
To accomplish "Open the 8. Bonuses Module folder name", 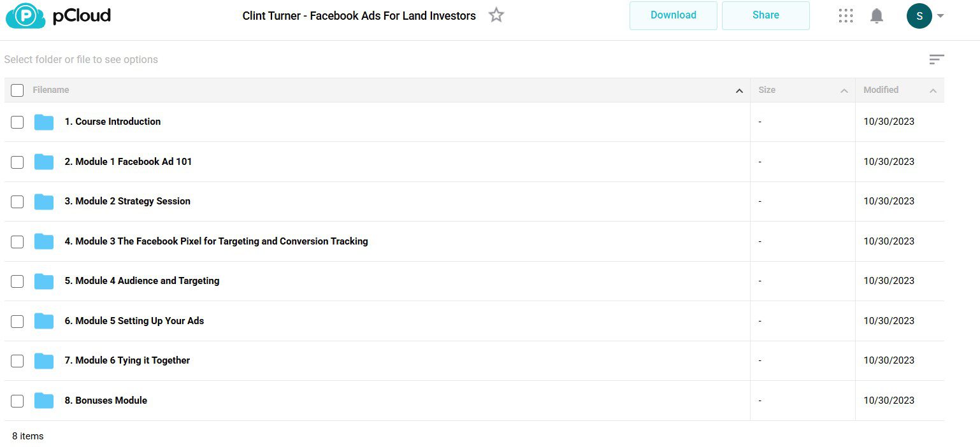I will 106,401.
